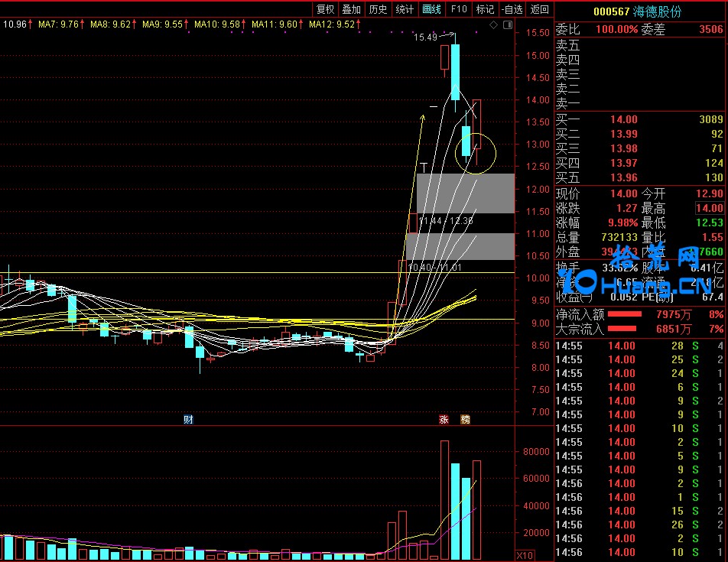Select the 买三 bid row at 13.98
The height and width of the screenshot is (562, 728).
pos(639,148)
